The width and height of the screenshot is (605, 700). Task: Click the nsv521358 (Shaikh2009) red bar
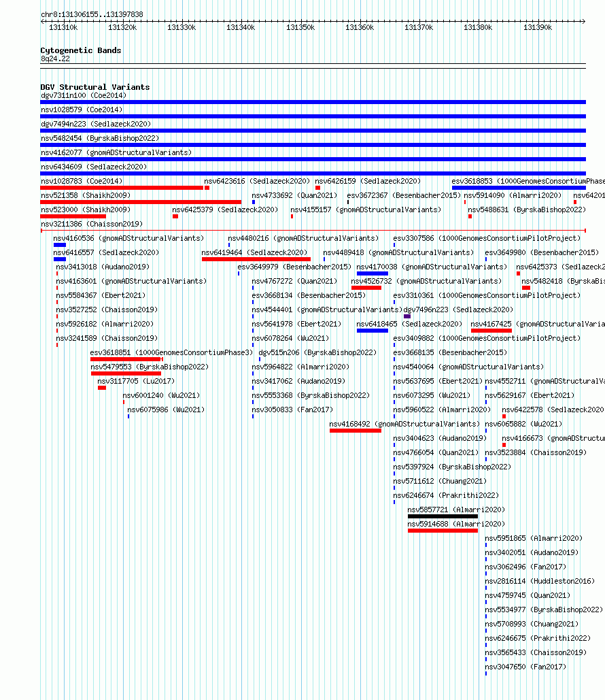141,202
